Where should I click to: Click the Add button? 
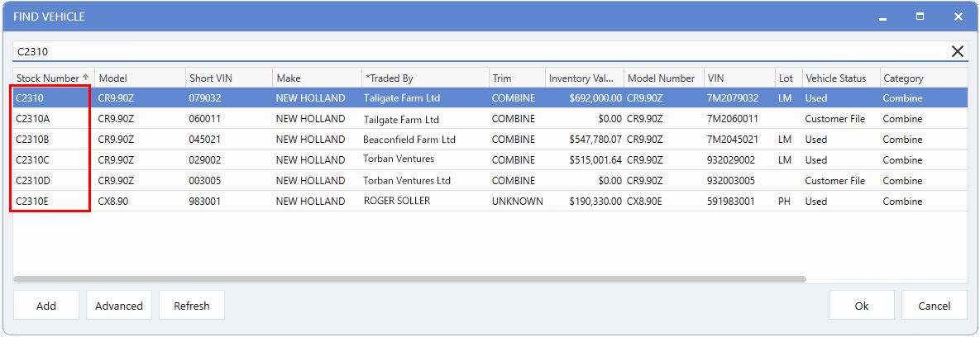point(46,305)
